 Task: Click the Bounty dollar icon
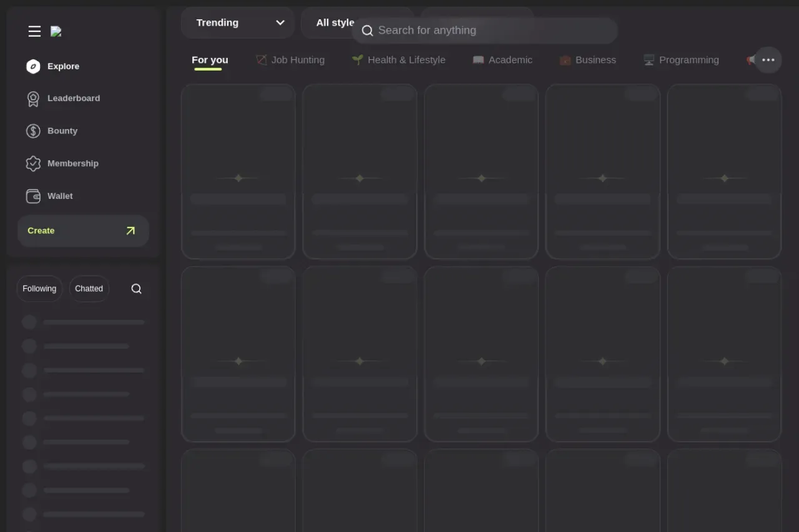pyautogui.click(x=33, y=131)
